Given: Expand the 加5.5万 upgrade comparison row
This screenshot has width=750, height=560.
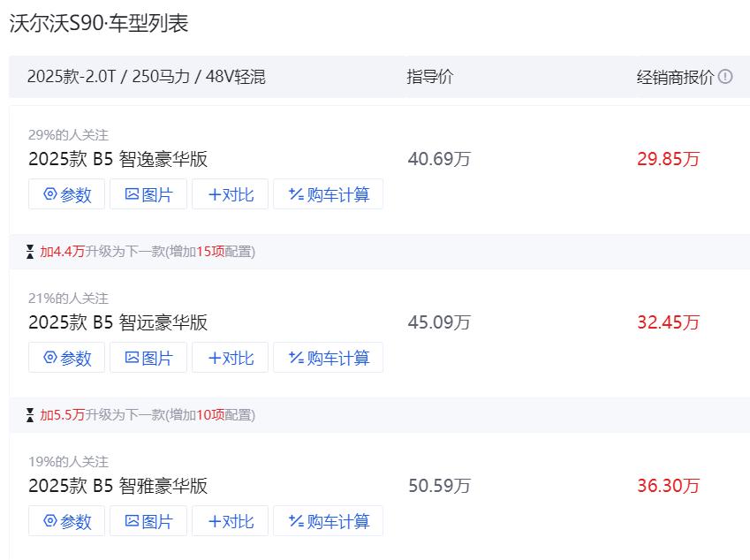Looking at the screenshot, I should [x=140, y=414].
